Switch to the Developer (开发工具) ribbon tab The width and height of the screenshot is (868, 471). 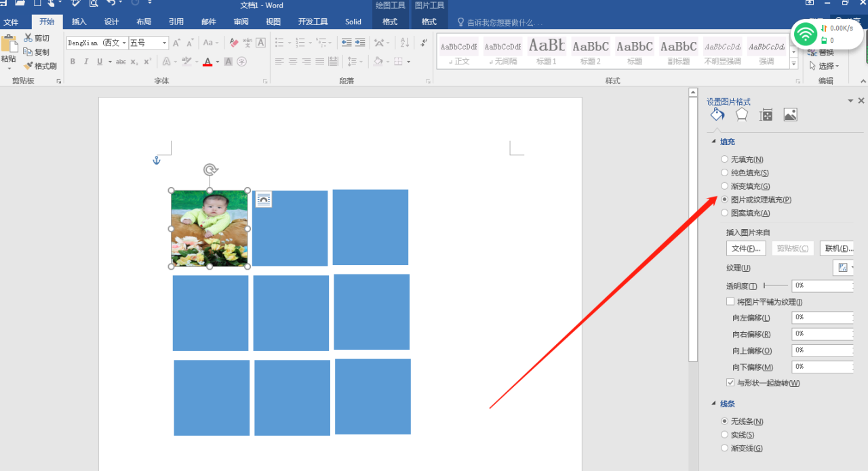pyautogui.click(x=313, y=22)
